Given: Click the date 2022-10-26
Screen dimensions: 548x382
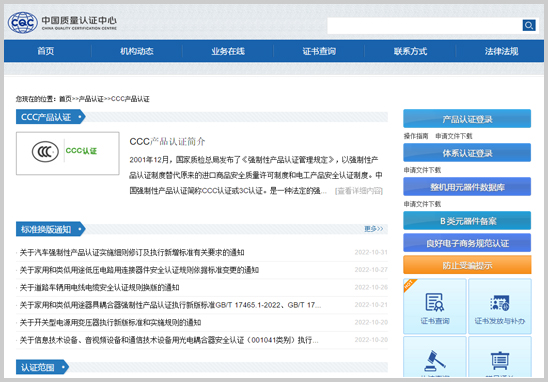Looking at the screenshot, I should point(371,287).
